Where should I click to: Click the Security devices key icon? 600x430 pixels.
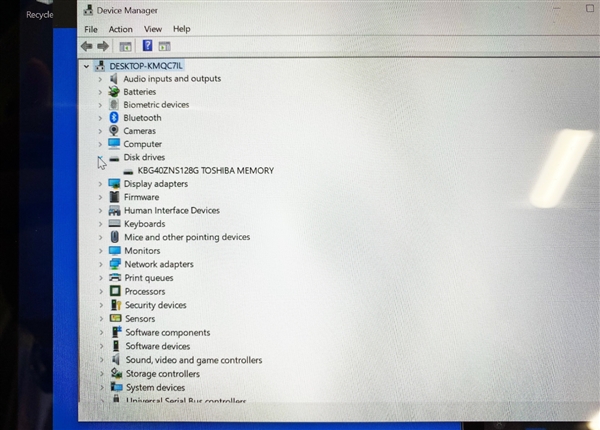pos(116,305)
